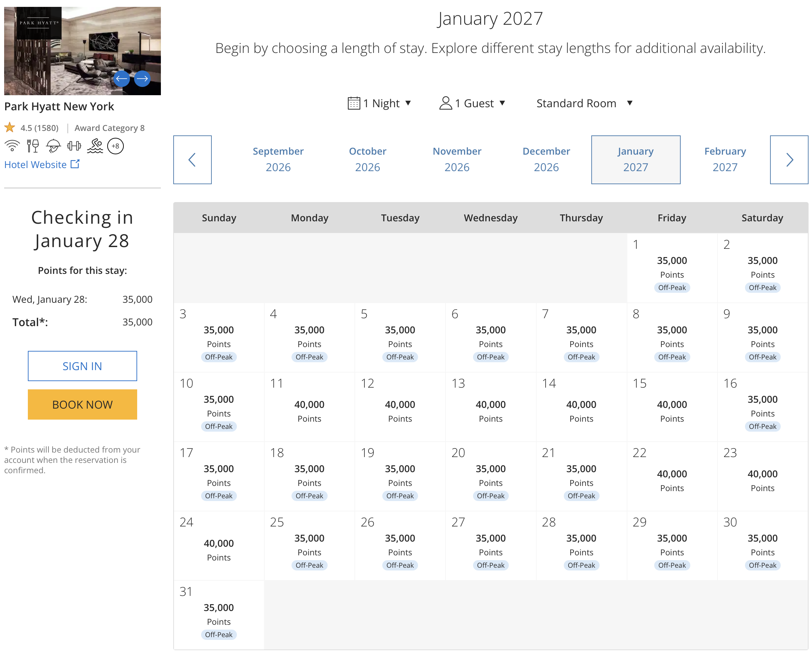Image resolution: width=812 pixels, height=655 pixels.
Task: Click the room service amenity icon
Action: (53, 146)
